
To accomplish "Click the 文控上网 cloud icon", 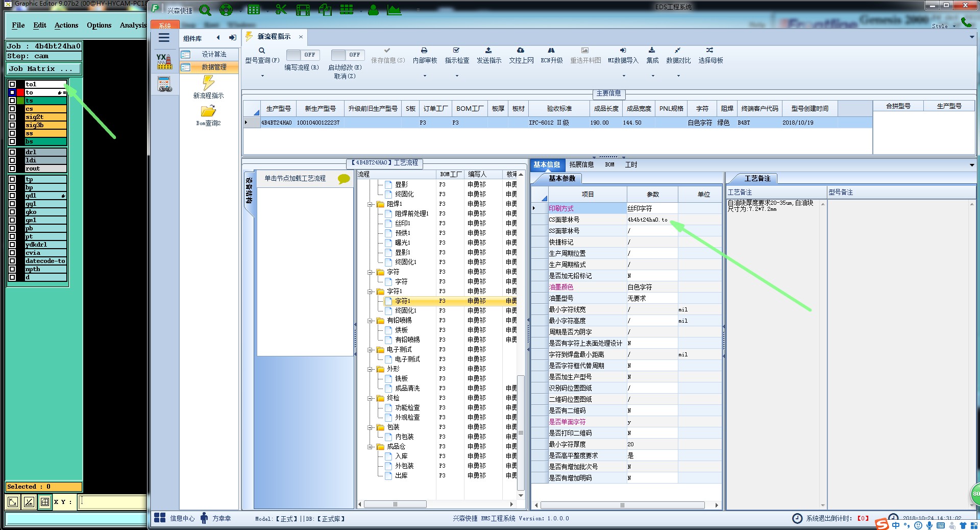I will pyautogui.click(x=521, y=51).
